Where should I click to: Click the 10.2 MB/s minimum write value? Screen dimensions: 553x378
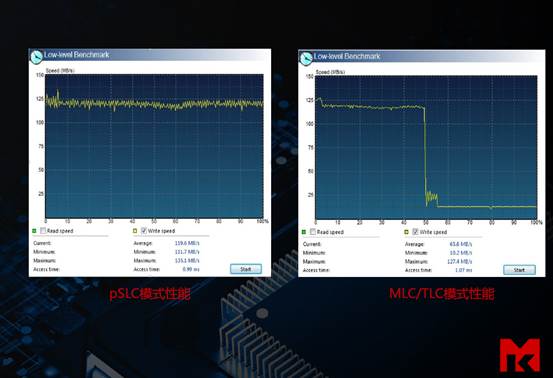[x=461, y=253]
